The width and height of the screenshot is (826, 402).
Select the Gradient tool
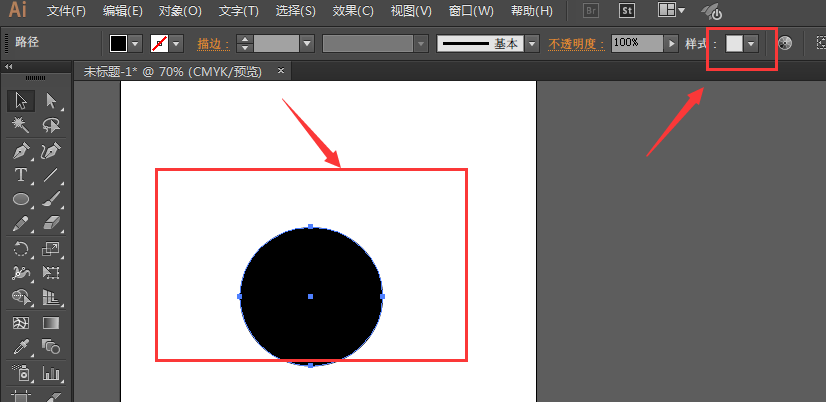pyautogui.click(x=51, y=323)
